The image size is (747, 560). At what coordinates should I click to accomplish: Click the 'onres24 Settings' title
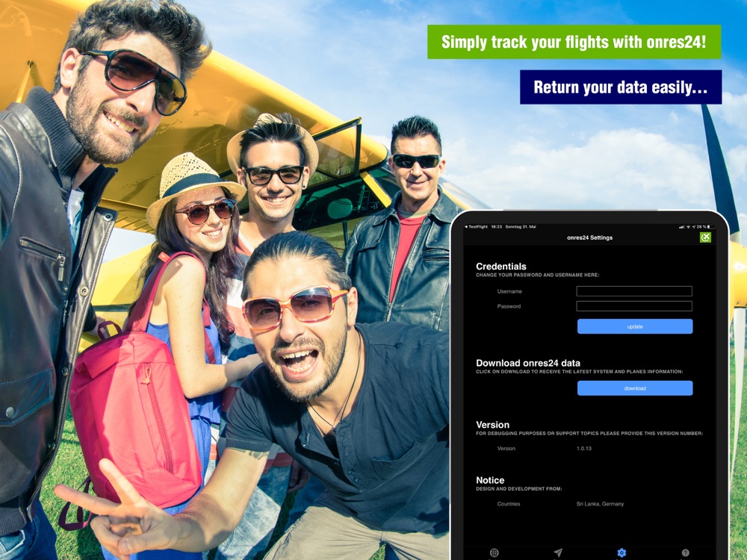pos(590,237)
